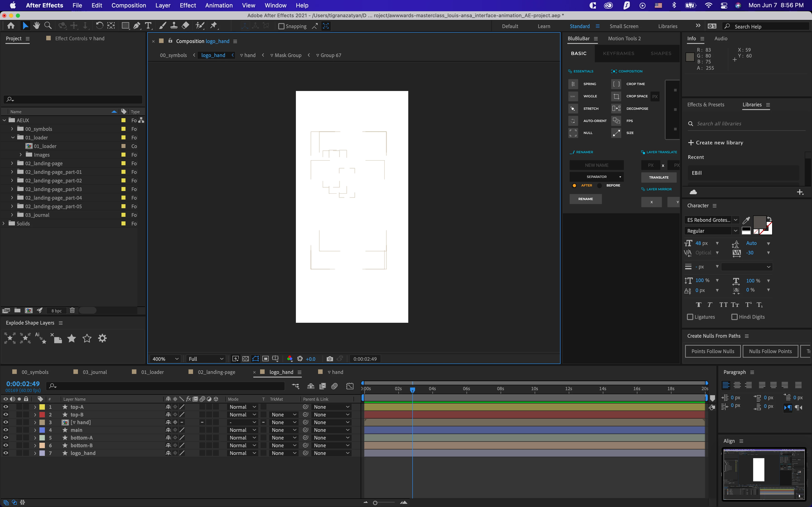812x507 pixels.
Task: Choose the Type tool
Action: pos(148,26)
